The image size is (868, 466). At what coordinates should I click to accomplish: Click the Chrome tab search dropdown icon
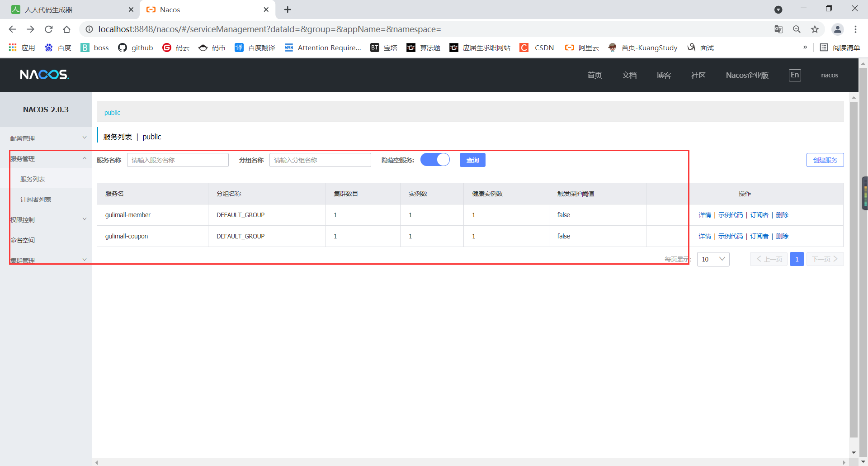778,10
